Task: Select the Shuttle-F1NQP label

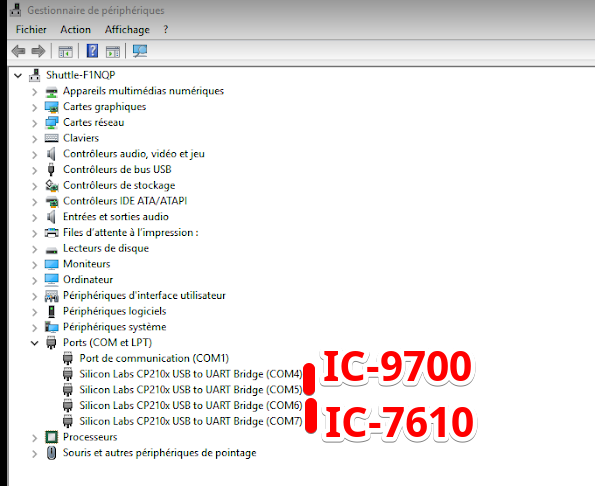Action: [80, 75]
